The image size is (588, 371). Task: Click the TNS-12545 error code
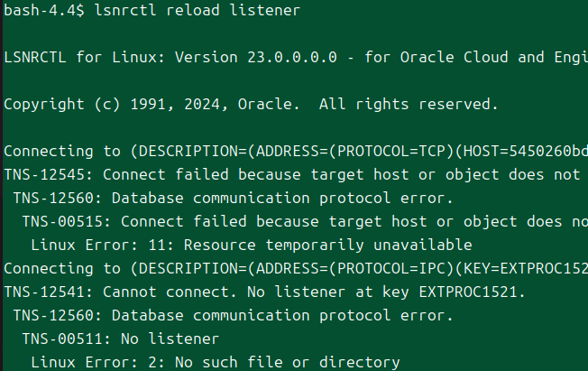coord(43,174)
